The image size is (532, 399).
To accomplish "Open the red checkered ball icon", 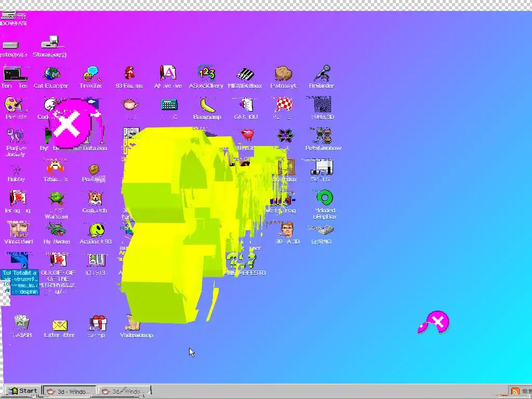I will click(x=284, y=104).
